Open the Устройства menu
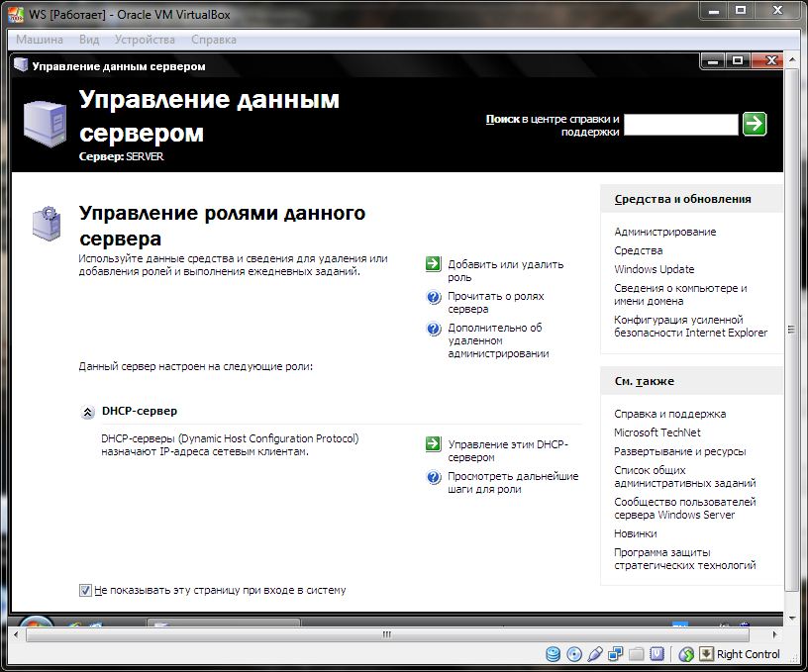Image resolution: width=808 pixels, height=672 pixels. click(145, 40)
